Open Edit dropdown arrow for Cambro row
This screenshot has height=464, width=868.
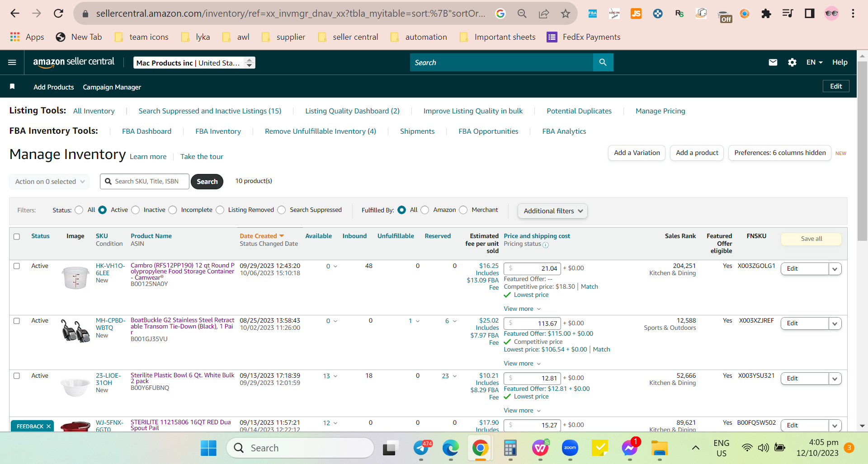point(835,269)
